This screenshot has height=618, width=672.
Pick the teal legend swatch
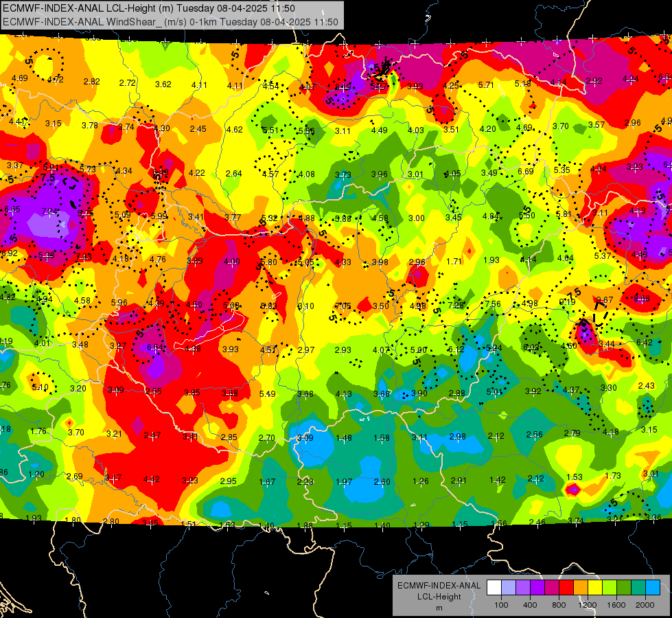point(638,588)
